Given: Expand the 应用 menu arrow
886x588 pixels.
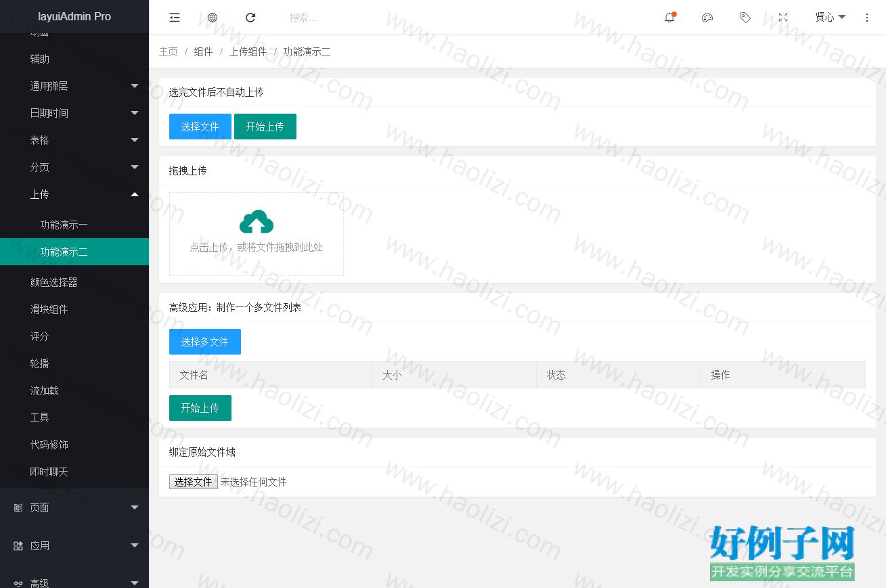Looking at the screenshot, I should tap(135, 545).
